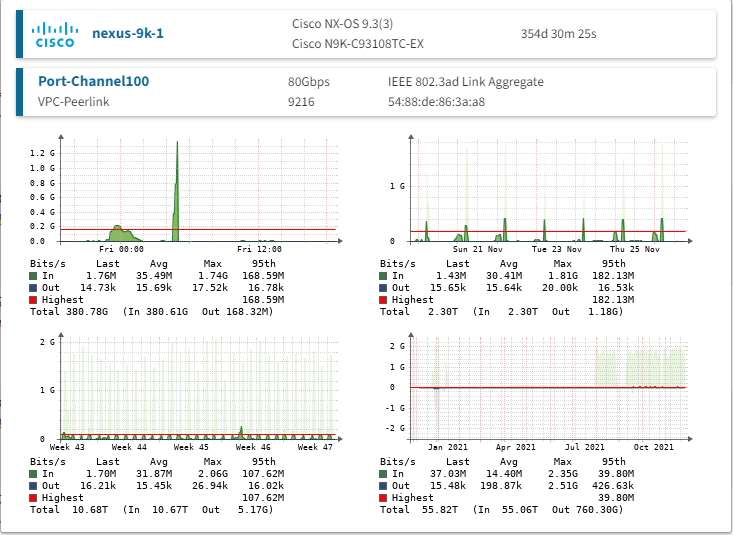The height and width of the screenshot is (535, 733).
Task: Click green In swatch in weekly graph legend
Action: (383, 276)
